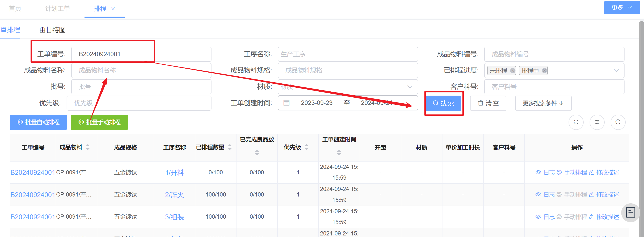Click the 工单编号 input field
The width and height of the screenshot is (644, 237).
141,54
